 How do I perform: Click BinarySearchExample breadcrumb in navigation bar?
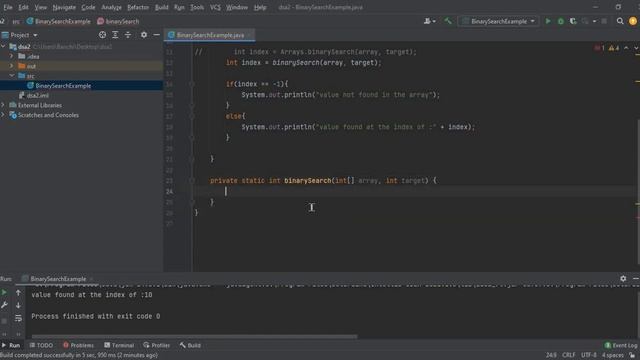(x=59, y=21)
